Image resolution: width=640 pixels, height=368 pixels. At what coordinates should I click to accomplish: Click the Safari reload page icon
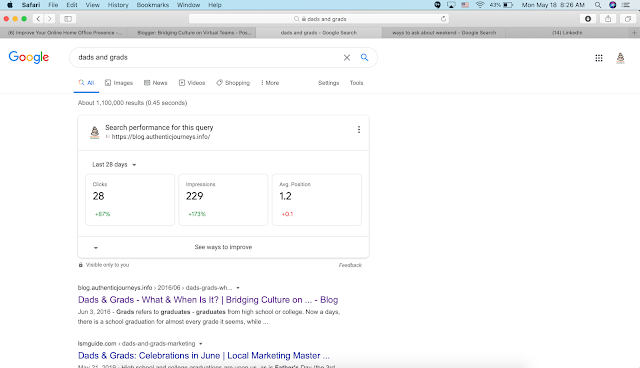(x=443, y=19)
